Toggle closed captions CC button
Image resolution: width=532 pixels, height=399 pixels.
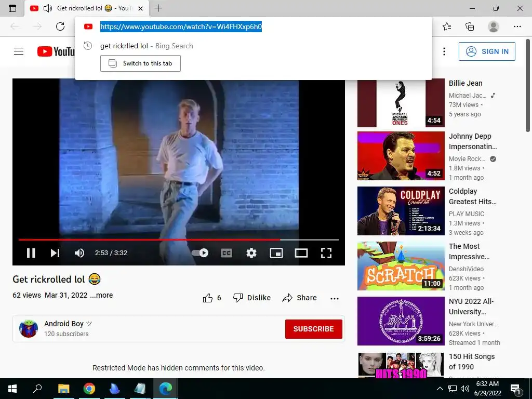click(227, 253)
